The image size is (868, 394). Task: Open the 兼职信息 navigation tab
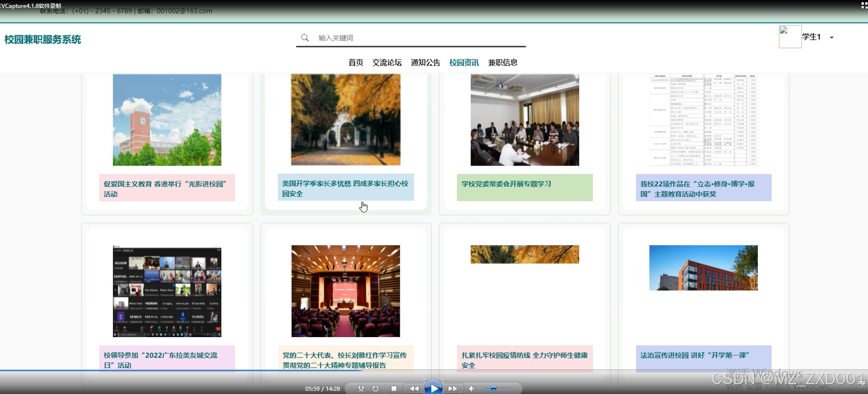pos(502,62)
